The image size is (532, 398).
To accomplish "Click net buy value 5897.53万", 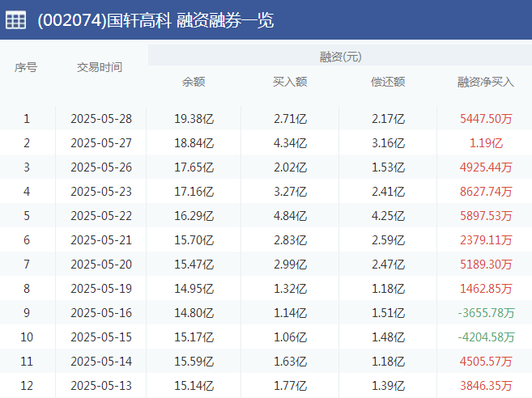I will click(486, 216).
